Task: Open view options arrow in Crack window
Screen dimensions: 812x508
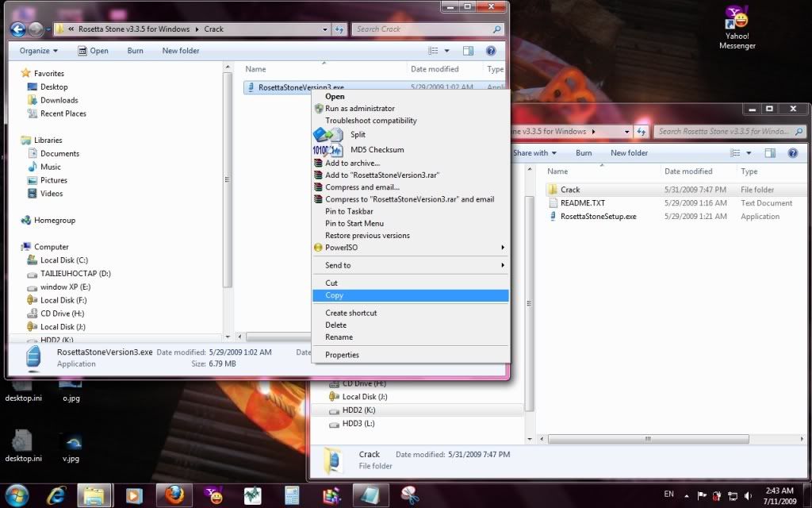Action: 447,50
